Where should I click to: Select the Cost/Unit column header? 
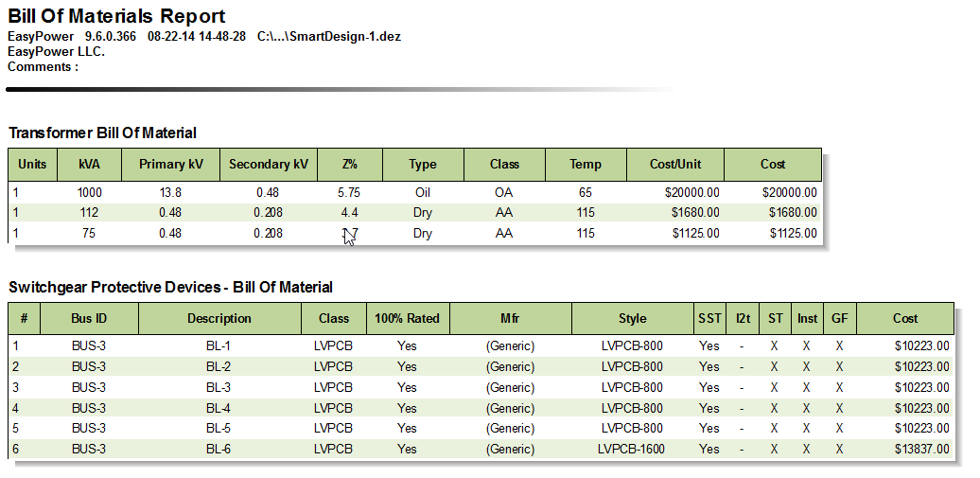coord(675,164)
